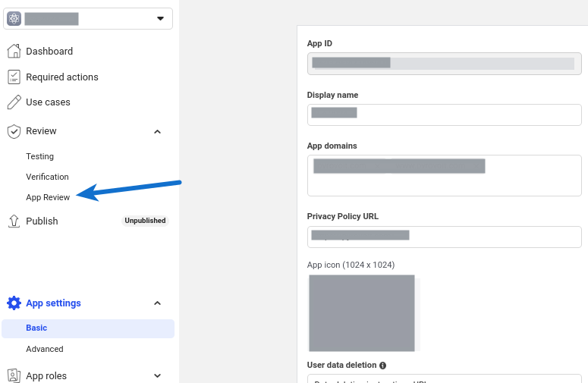Click the Unpublished status badge
This screenshot has height=383, width=588.
[145, 221]
